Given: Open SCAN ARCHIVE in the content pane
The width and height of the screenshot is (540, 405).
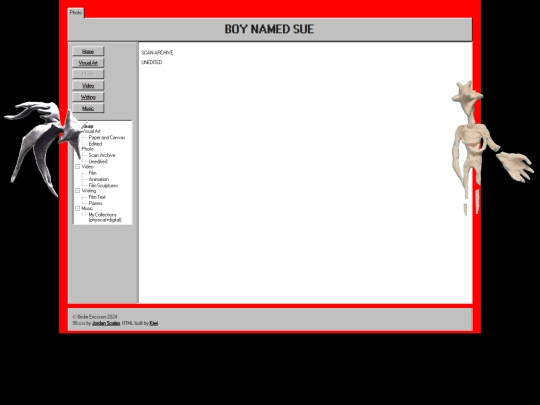Looking at the screenshot, I should [x=157, y=53].
